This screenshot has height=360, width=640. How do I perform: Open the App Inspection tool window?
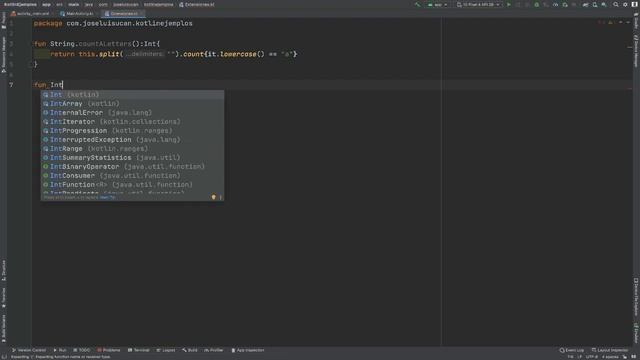pyautogui.click(x=248, y=350)
